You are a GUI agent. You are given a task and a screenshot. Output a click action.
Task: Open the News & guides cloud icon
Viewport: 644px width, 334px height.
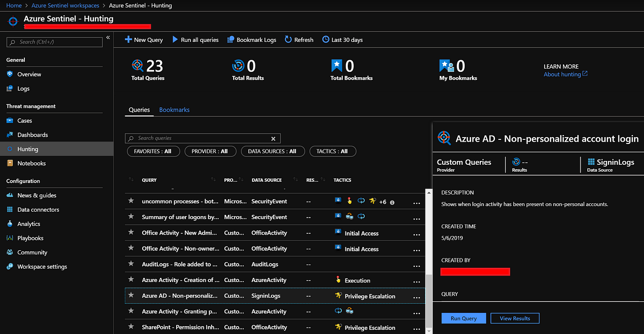[10, 195]
